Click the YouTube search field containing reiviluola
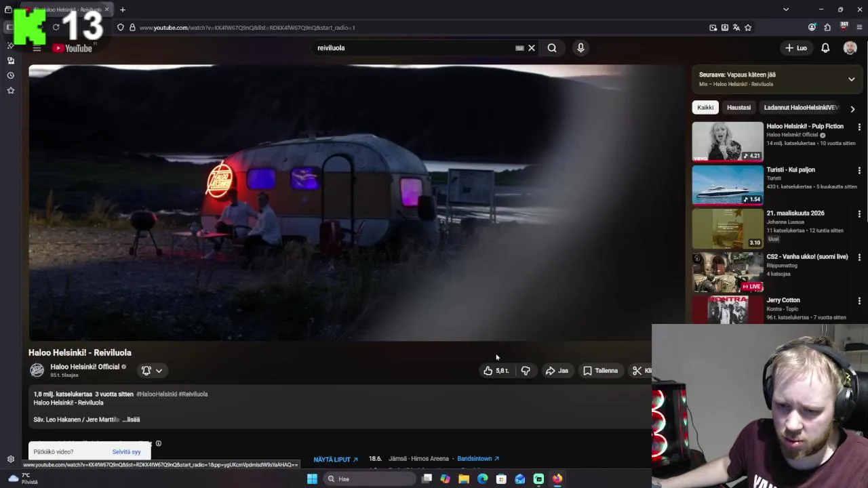 [x=414, y=48]
